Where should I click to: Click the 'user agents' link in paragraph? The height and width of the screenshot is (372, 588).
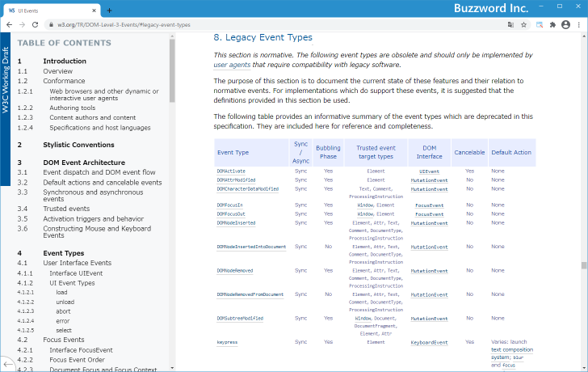click(x=232, y=65)
